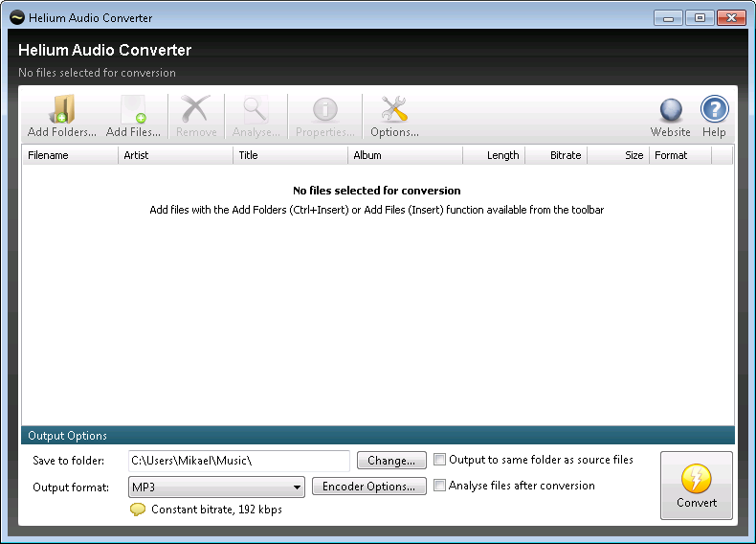The image size is (756, 544).
Task: Tick Analyse files after conversion
Action: click(x=439, y=486)
